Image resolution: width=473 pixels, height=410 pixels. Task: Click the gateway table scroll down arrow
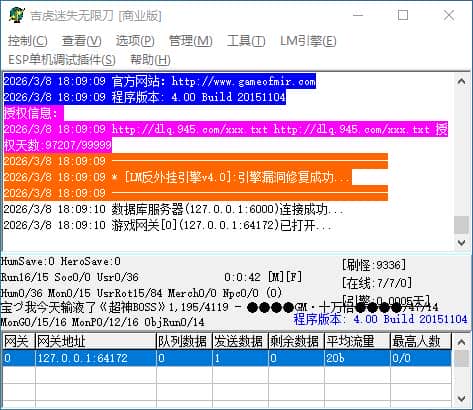461,398
